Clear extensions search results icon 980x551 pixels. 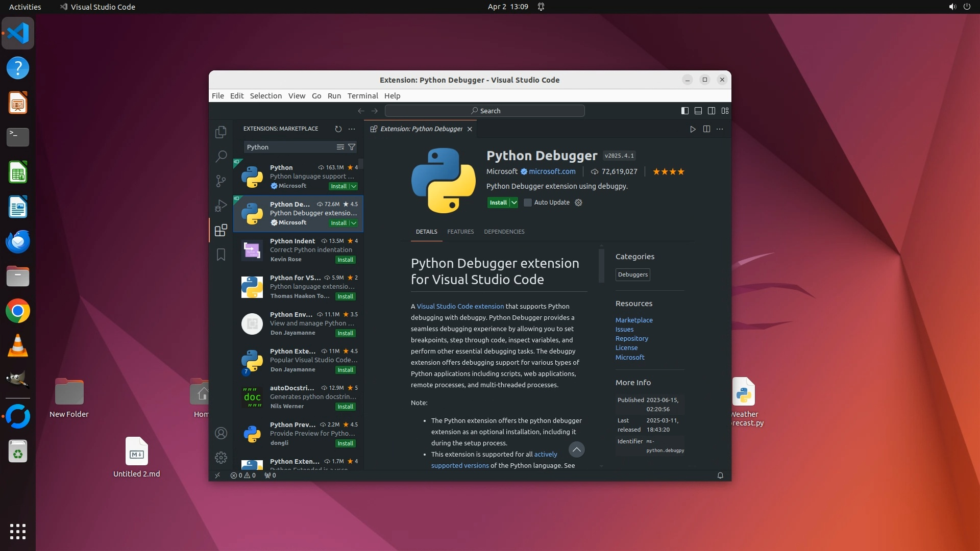click(x=340, y=147)
